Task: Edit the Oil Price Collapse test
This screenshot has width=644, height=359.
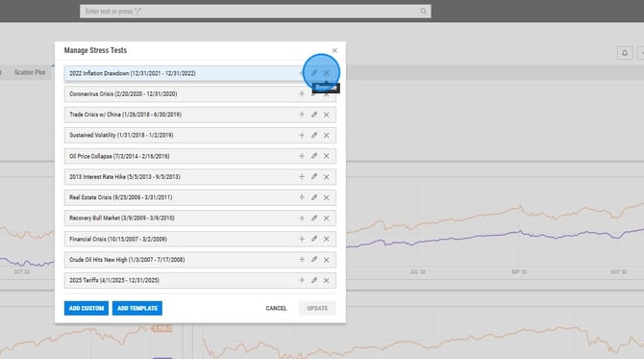Action: [314, 156]
